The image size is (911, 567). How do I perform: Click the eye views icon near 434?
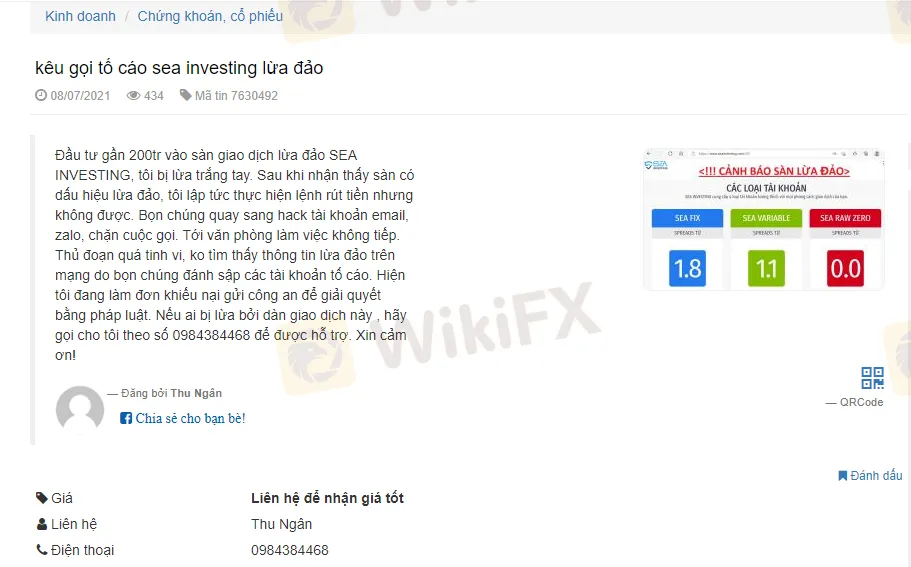(134, 95)
